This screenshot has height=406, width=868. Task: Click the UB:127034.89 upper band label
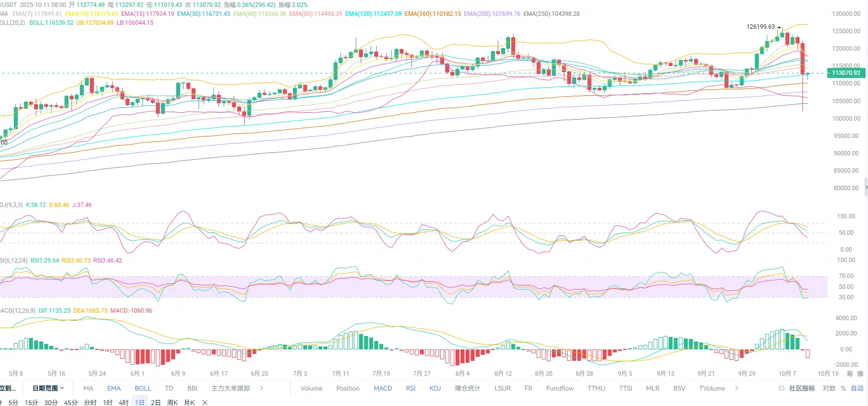click(95, 23)
